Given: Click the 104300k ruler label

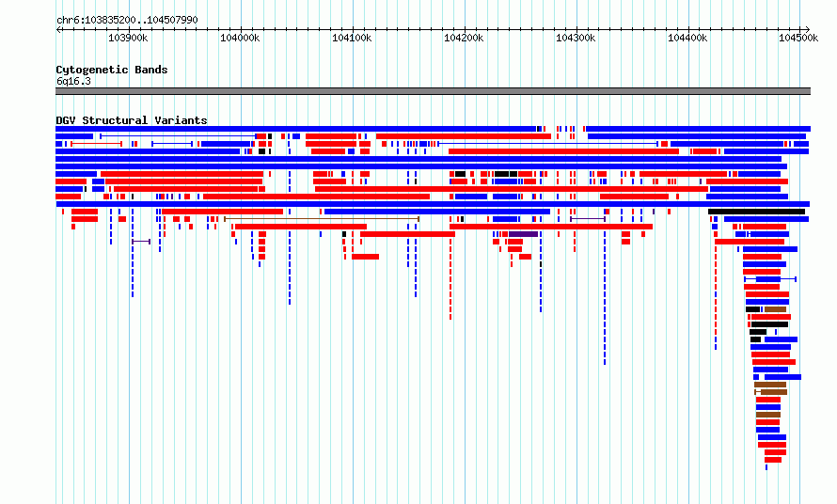Looking at the screenshot, I should click(576, 38).
